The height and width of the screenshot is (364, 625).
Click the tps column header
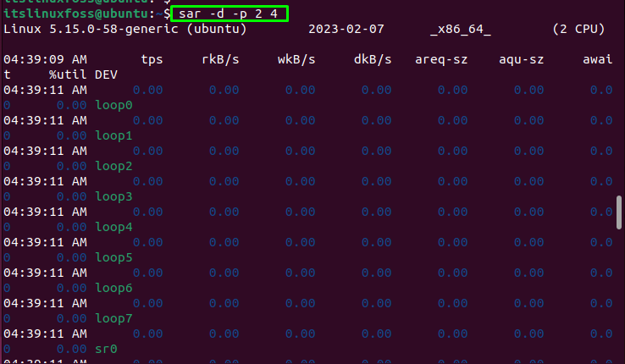[x=152, y=59]
